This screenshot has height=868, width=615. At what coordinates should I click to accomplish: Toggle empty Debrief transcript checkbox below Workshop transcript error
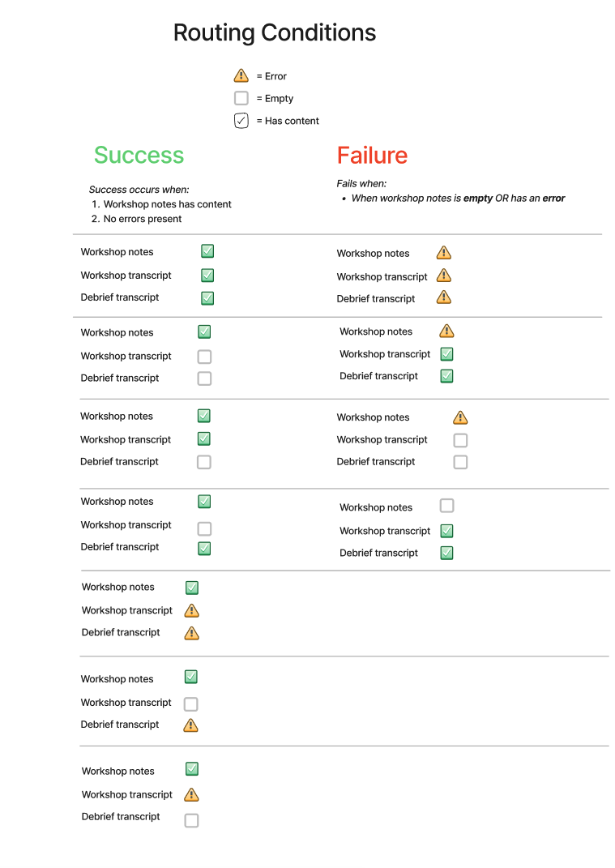tap(191, 820)
